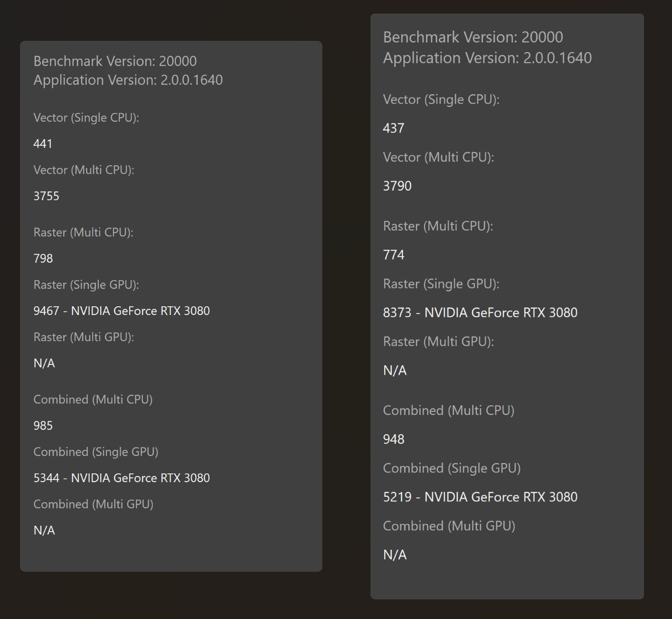Click the left panel's Raster (Single GPU) label
Viewport: 672px width, 619px height.
(86, 285)
